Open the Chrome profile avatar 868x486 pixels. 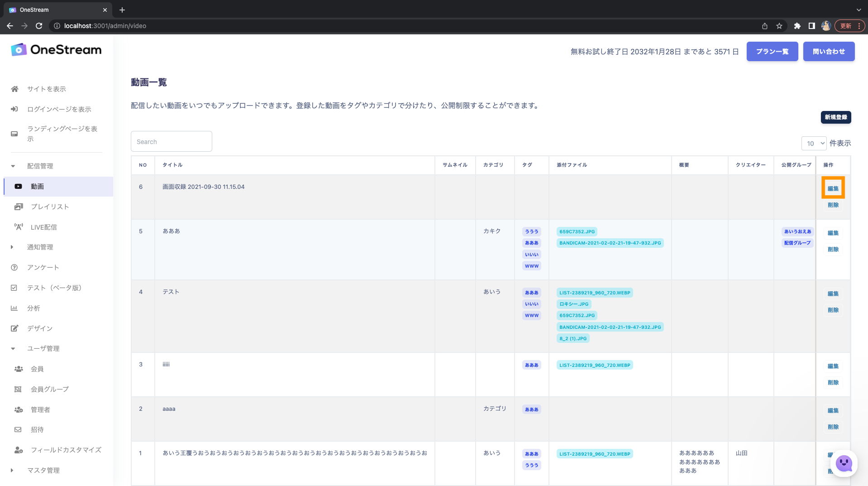(x=826, y=26)
